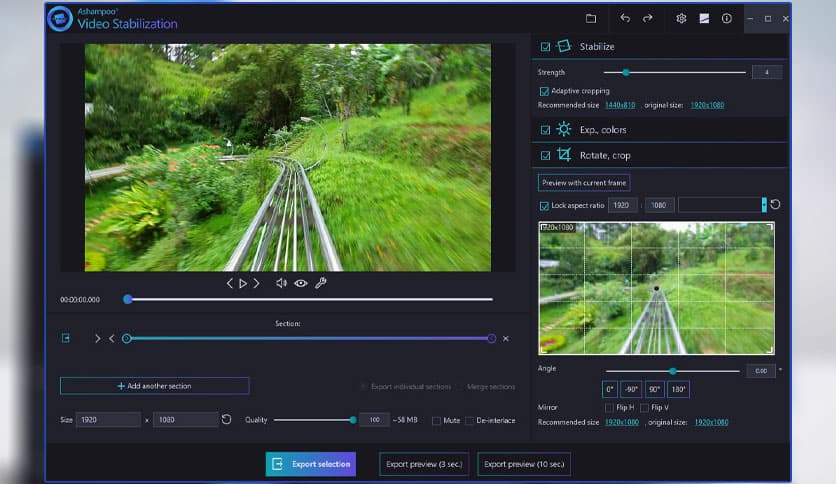Viewport: 836px width, 484px height.
Task: Click stabilize recommended size 1440x810 link
Action: click(620, 106)
